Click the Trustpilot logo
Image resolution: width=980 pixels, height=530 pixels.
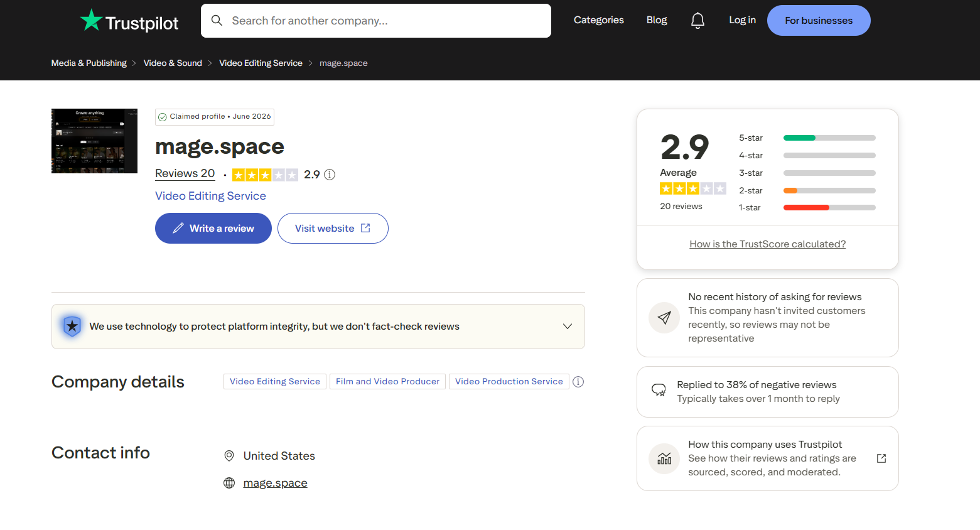[129, 21]
